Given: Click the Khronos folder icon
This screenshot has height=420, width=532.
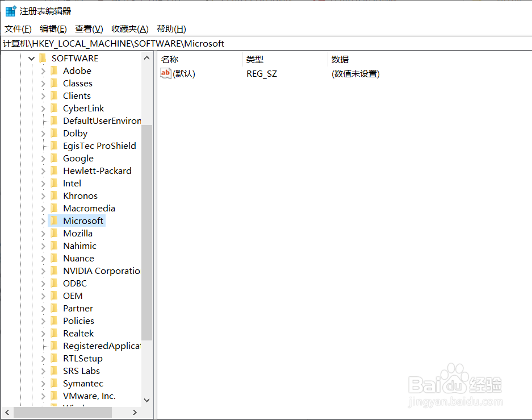Looking at the screenshot, I should point(54,196).
